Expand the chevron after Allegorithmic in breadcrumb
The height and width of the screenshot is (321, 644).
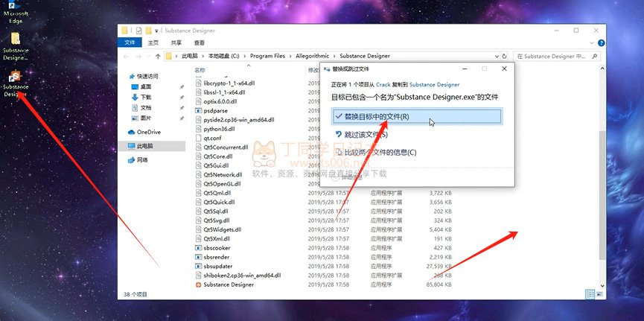pos(335,56)
